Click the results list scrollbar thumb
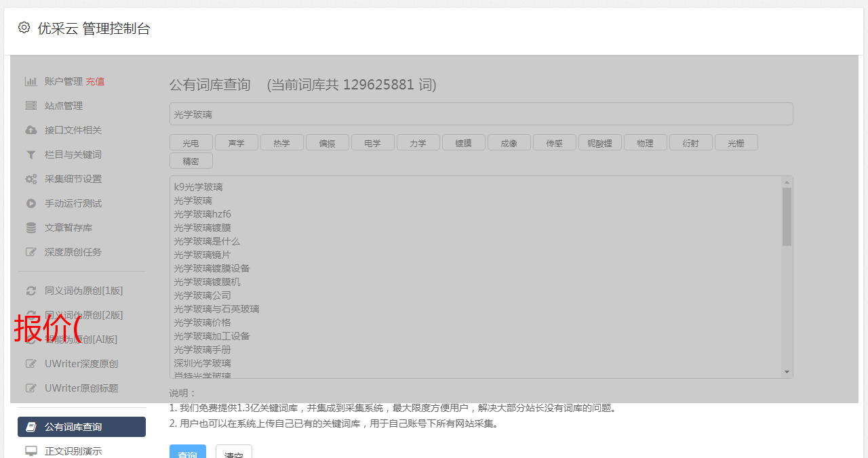868x458 pixels. coord(787,217)
